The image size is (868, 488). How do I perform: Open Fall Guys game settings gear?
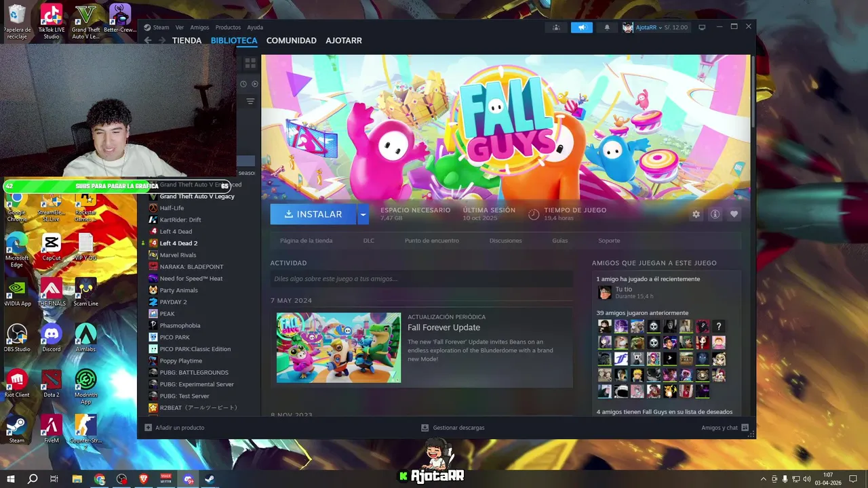click(x=696, y=214)
